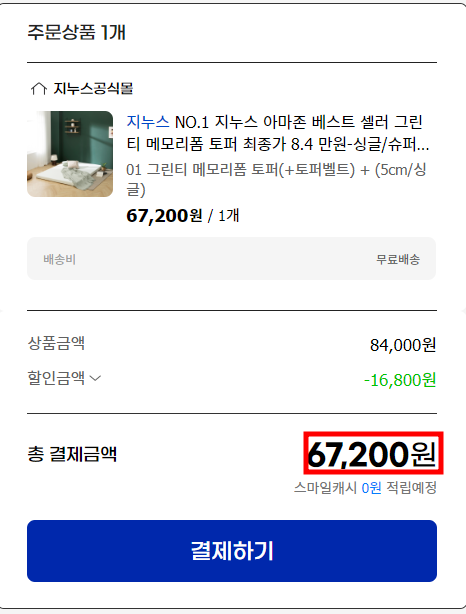The image size is (466, 614).
Task: Click the blue 지누스 brand link
Action: [x=148, y=123]
